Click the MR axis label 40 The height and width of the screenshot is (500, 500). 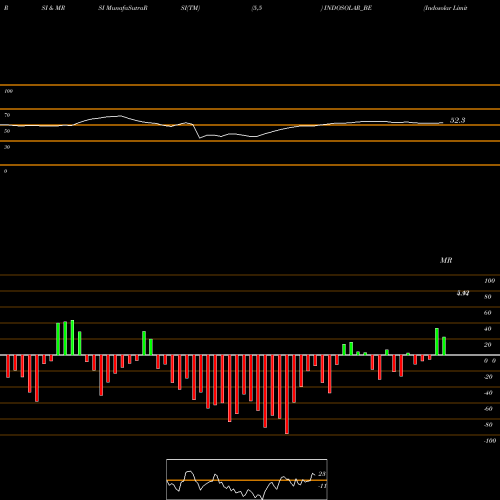(488, 329)
